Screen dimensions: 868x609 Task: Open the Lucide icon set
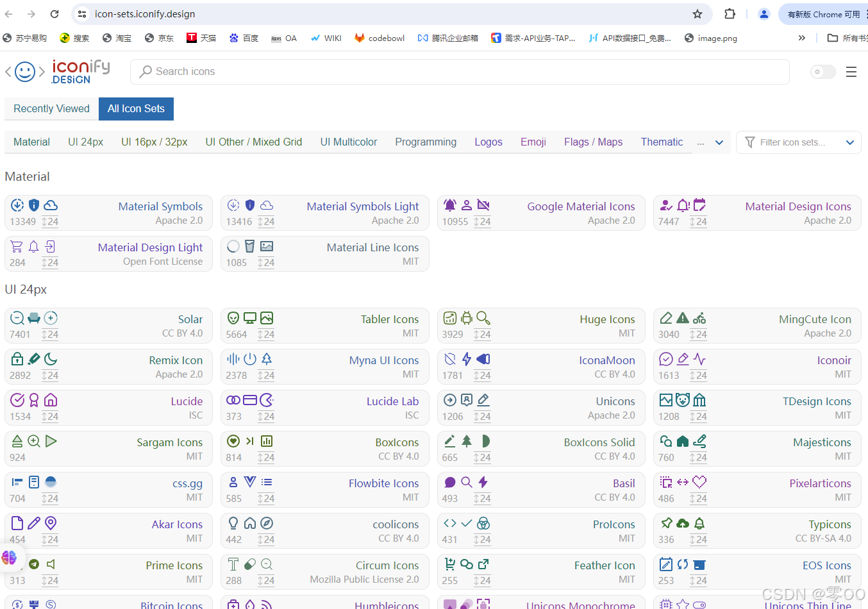108,408
